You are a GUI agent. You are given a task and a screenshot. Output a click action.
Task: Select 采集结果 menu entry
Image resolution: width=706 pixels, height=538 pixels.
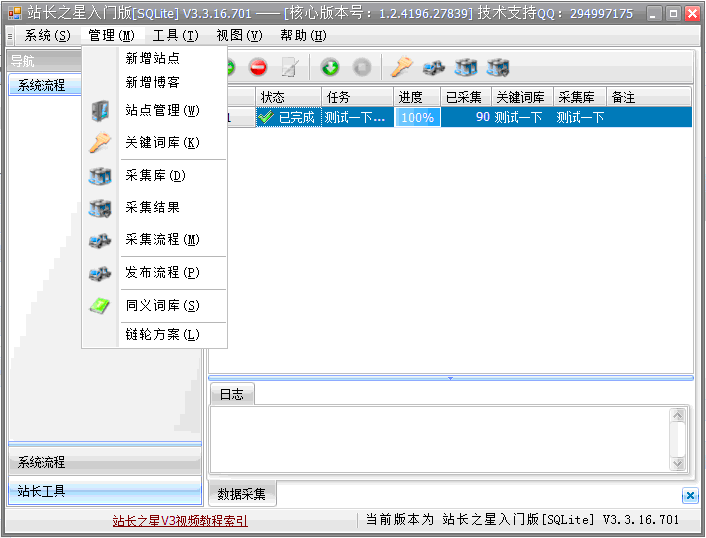click(154, 208)
